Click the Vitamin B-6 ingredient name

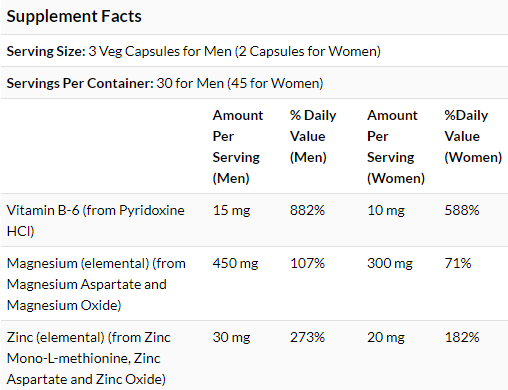(x=96, y=221)
